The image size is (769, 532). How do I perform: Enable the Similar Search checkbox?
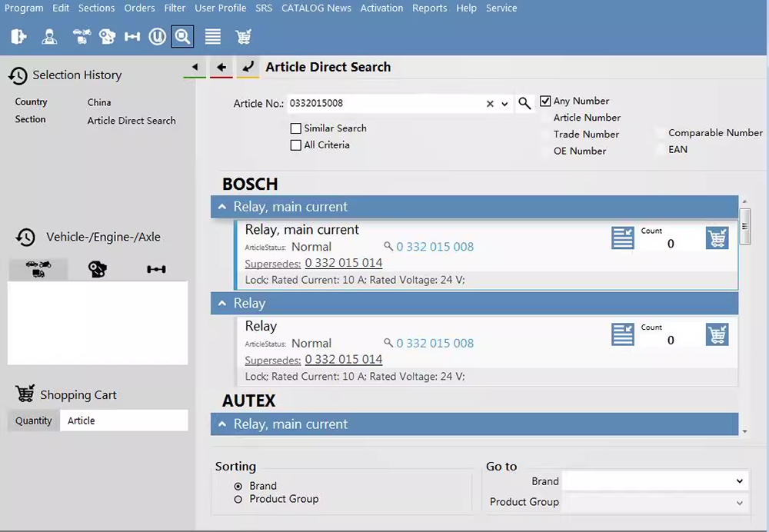click(296, 128)
